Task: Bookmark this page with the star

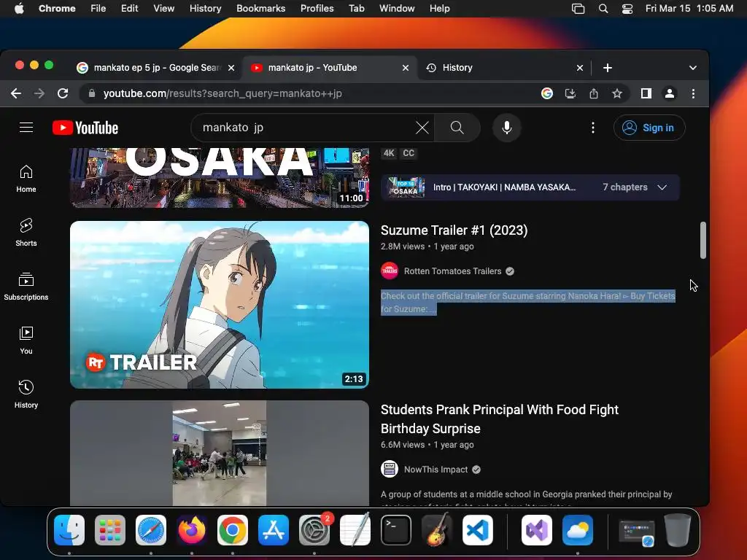Action: (x=617, y=93)
